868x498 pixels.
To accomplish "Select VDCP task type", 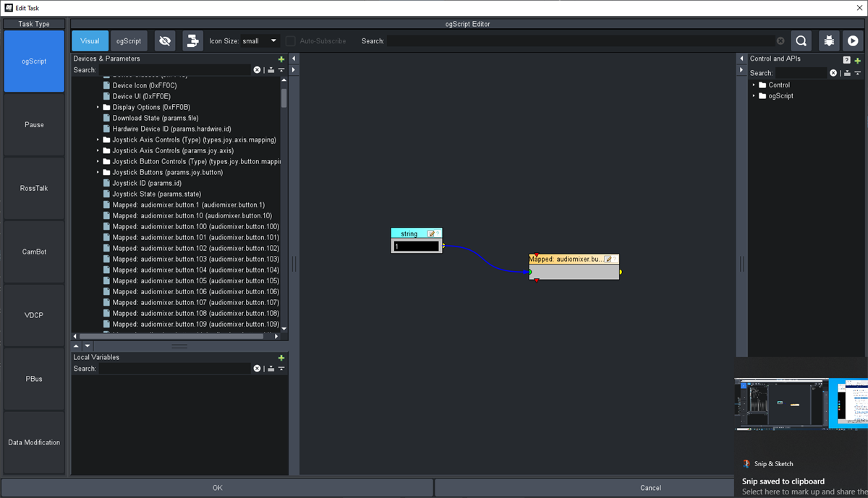I will coord(34,315).
